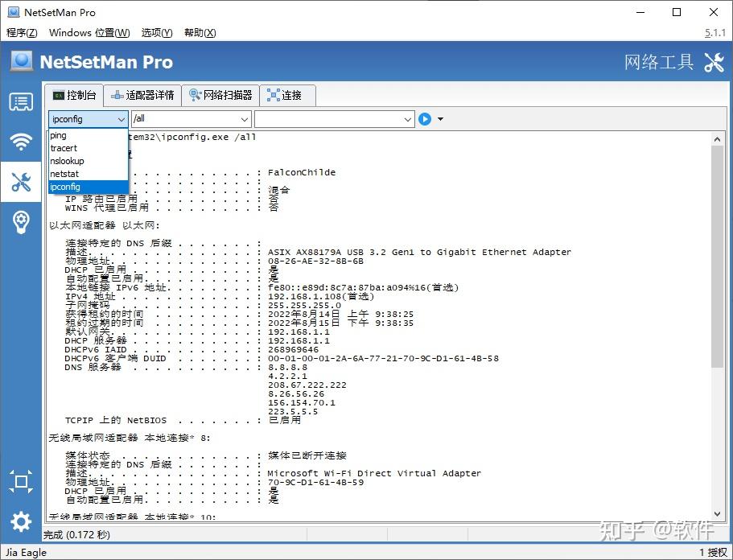This screenshot has width=733, height=560.
Task: Open the 程序(Z) menu
Action: click(21, 33)
